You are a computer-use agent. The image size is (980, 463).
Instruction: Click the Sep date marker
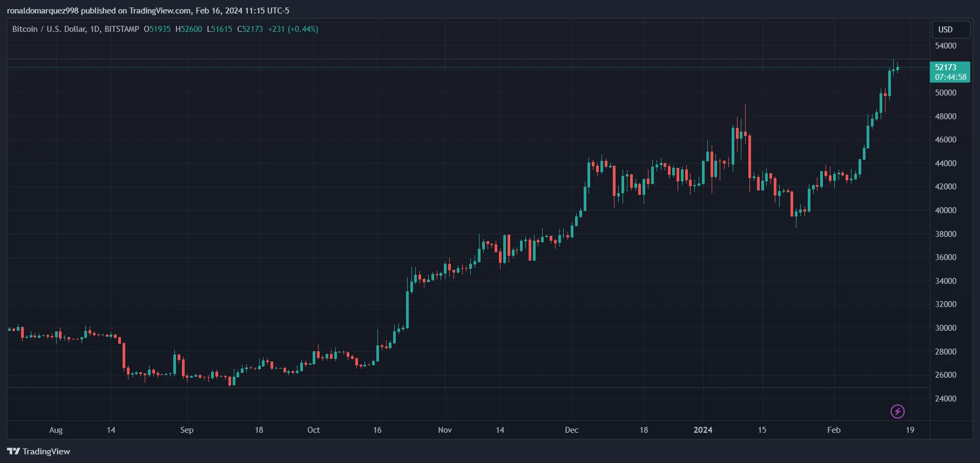click(x=187, y=430)
